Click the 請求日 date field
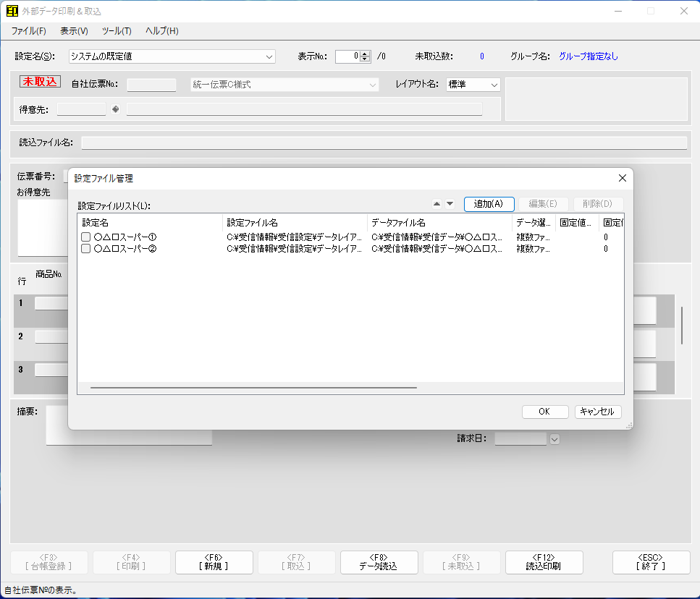This screenshot has width=700, height=599. tap(520, 439)
